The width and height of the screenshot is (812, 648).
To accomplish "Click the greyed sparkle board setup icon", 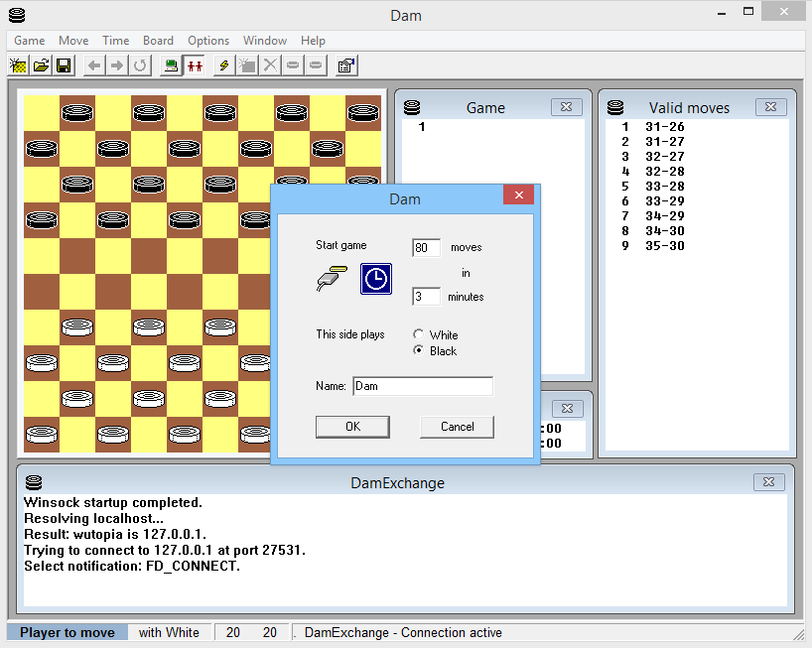I will [247, 65].
